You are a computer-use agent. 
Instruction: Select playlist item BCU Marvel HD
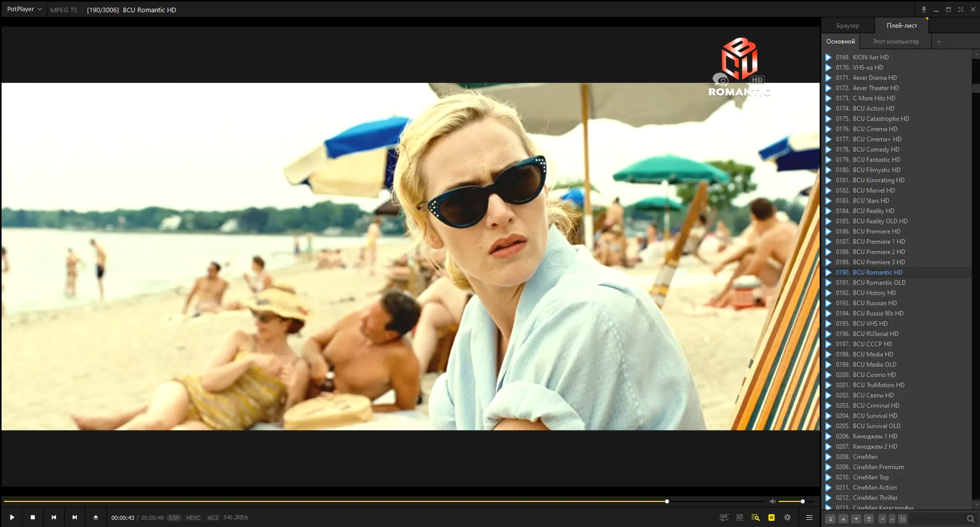898,191
